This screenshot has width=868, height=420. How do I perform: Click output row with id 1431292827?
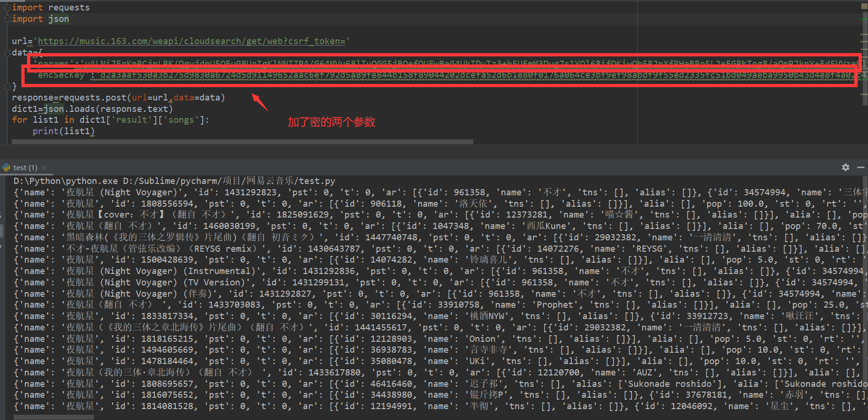coord(441,294)
